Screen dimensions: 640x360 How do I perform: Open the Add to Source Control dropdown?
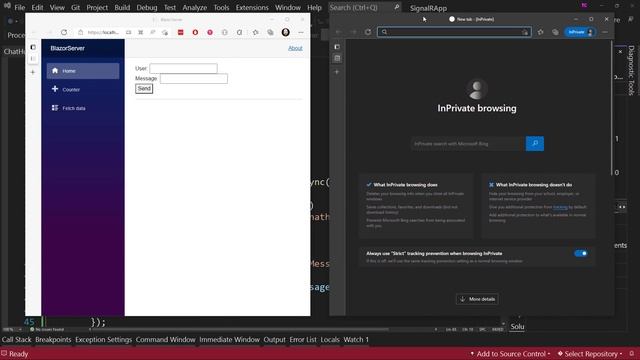pyautogui.click(x=510, y=353)
